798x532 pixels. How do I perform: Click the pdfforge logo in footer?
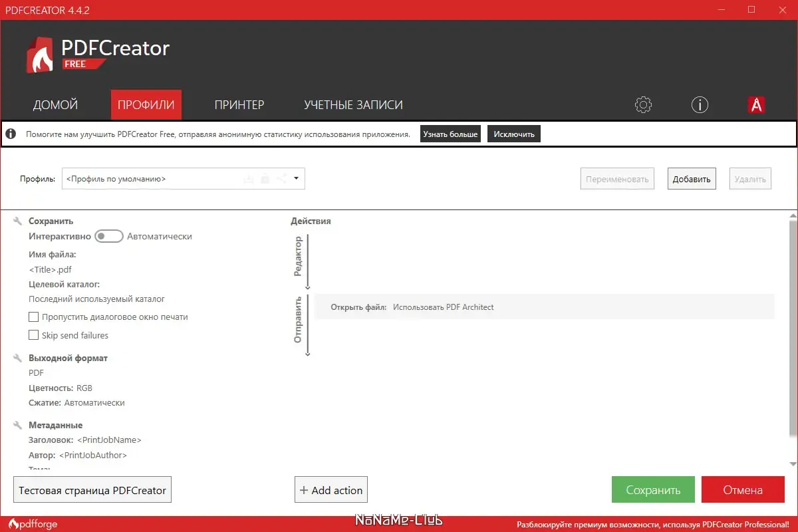coord(33,524)
